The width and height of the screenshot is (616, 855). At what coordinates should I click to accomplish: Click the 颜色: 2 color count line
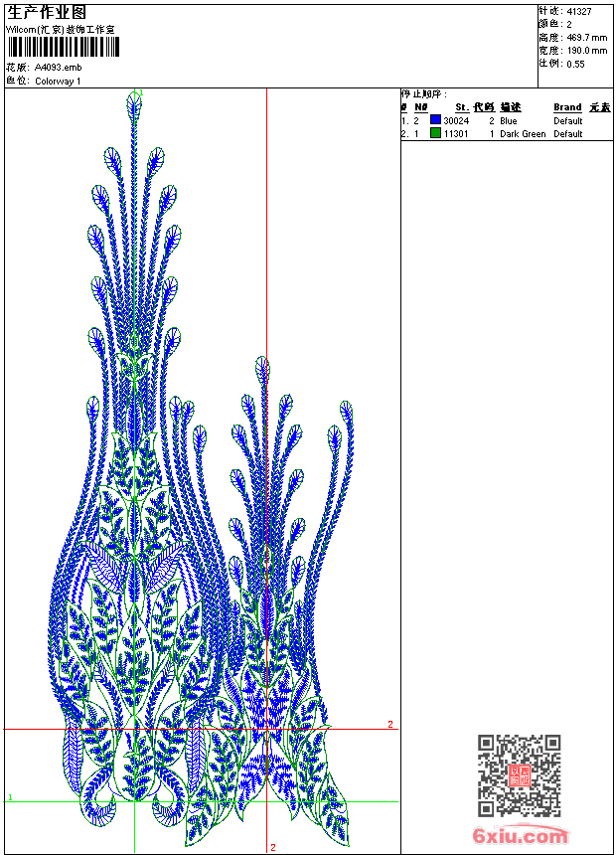555,25
